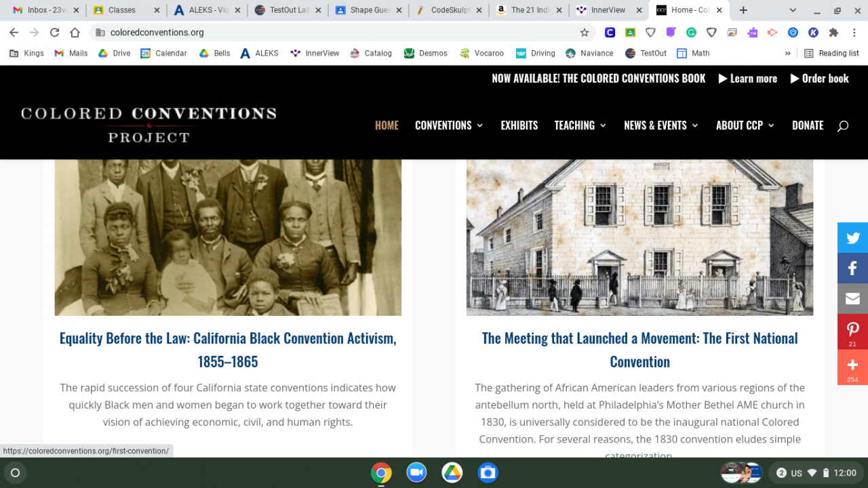Go to Exhibits menu item
Viewport: 868px width, 488px height.
(x=519, y=125)
